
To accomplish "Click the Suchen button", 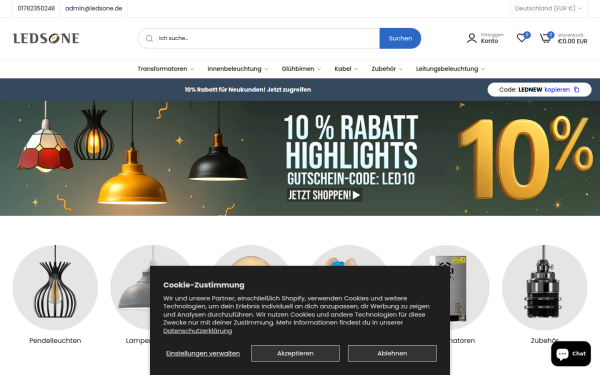I will pyautogui.click(x=400, y=38).
